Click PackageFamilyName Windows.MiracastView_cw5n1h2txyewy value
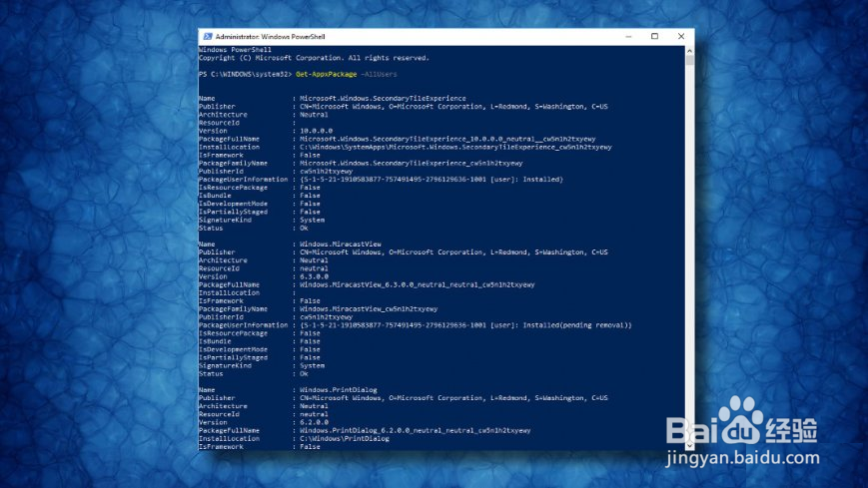The width and height of the screenshot is (868, 488). coord(369,309)
